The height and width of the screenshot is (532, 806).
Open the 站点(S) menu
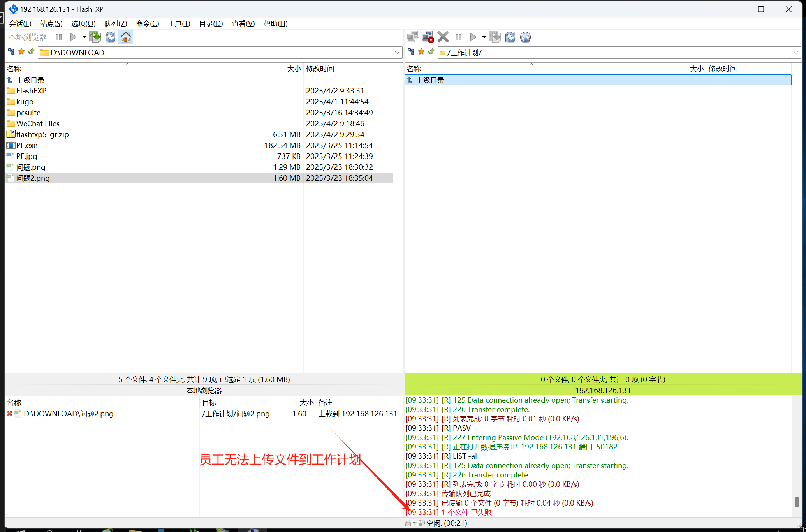pyautogui.click(x=51, y=24)
